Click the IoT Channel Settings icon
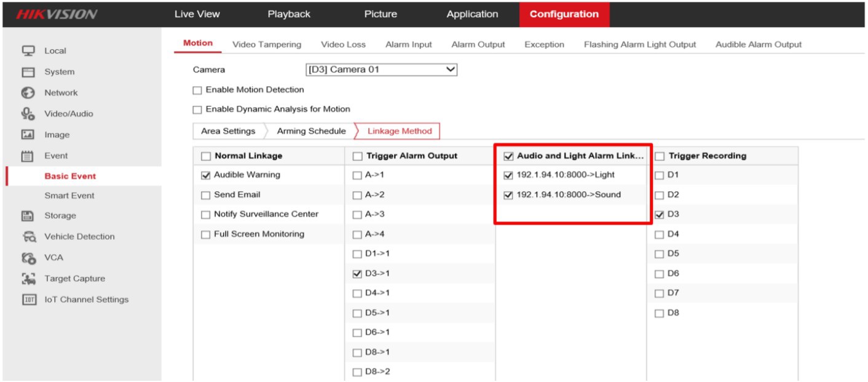The width and height of the screenshot is (868, 382). [x=28, y=300]
